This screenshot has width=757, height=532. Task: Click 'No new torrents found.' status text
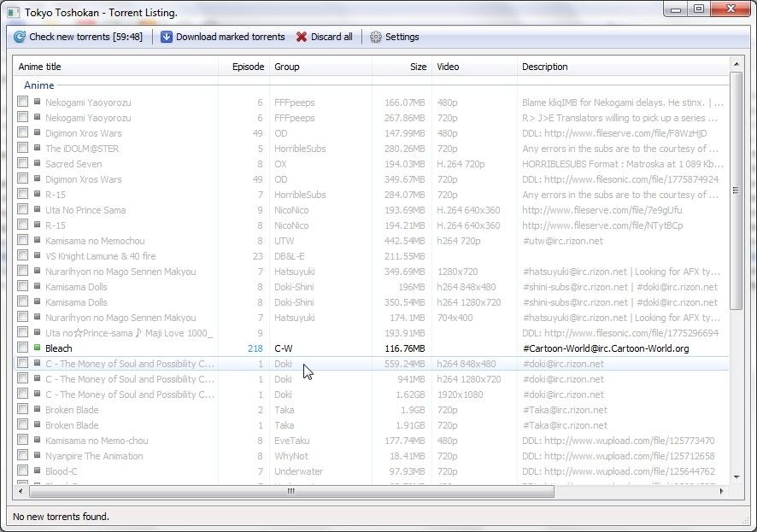61,517
